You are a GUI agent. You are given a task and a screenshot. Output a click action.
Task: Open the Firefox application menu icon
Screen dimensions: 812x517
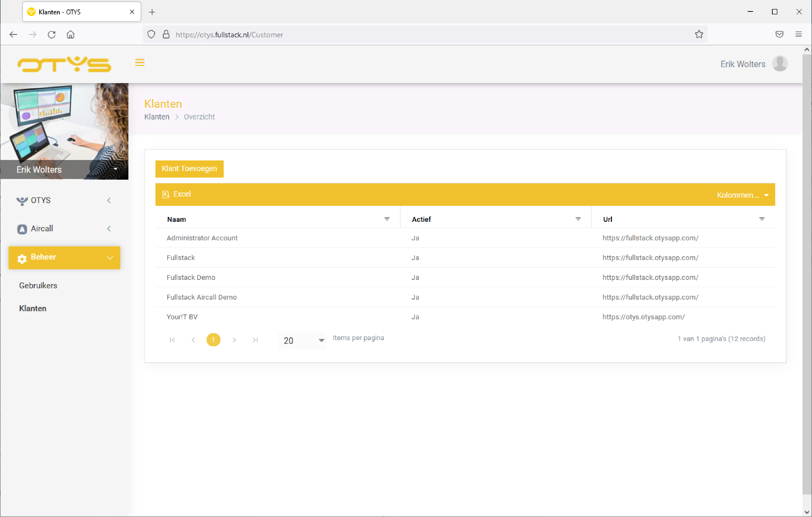point(799,34)
